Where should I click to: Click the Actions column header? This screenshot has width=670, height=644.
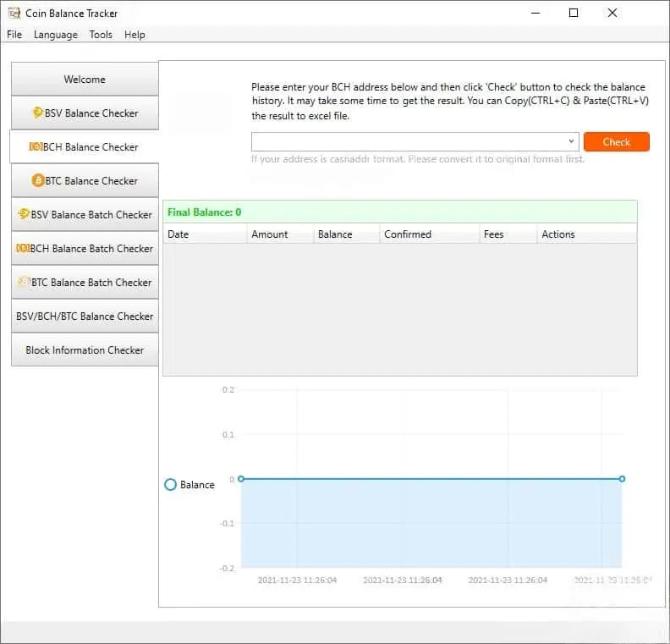point(587,234)
